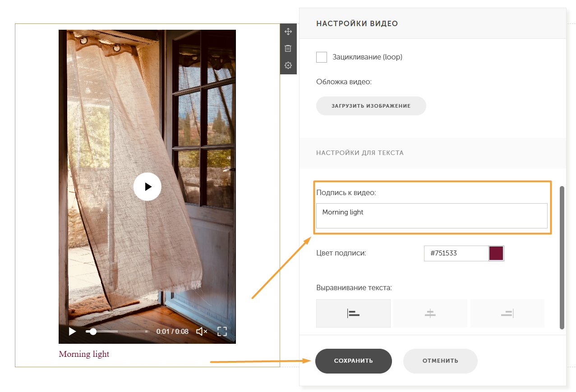Image resolution: width=576 pixels, height=392 pixels.
Task: Click the Цвет подписи label
Action: [341, 253]
